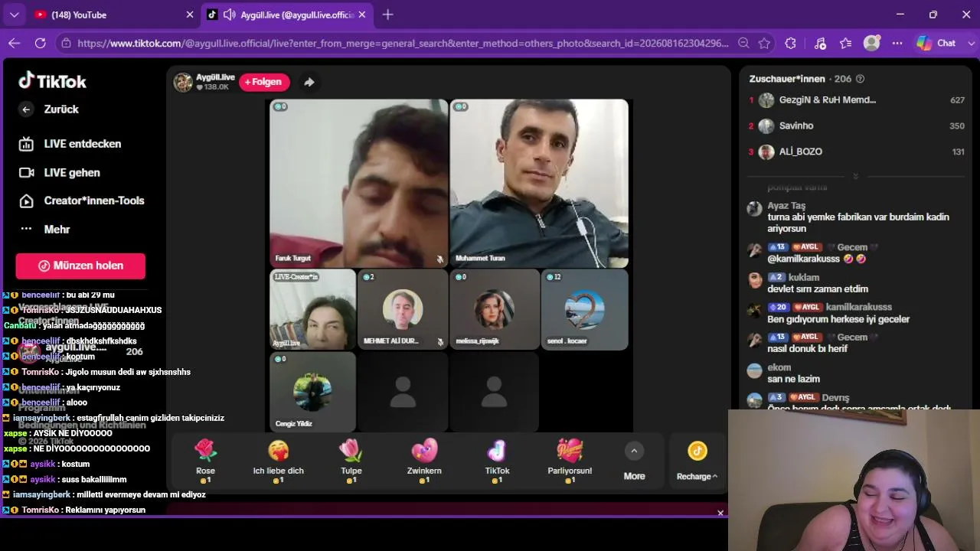The width and height of the screenshot is (980, 551).
Task: Open the browser tab search dropdown
Action: [14, 15]
